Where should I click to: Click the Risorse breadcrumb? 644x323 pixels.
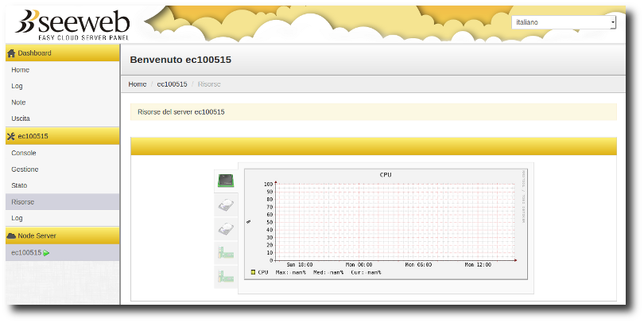click(x=209, y=84)
